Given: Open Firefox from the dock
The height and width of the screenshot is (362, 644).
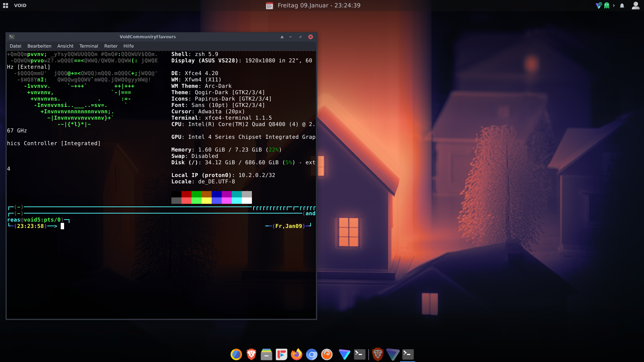Looking at the screenshot, I should tap(297, 354).
